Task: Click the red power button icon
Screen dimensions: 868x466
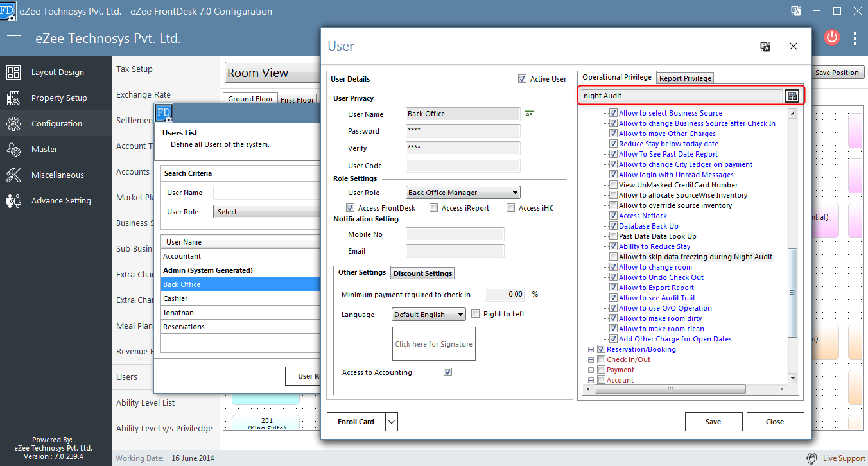Action: (x=832, y=37)
